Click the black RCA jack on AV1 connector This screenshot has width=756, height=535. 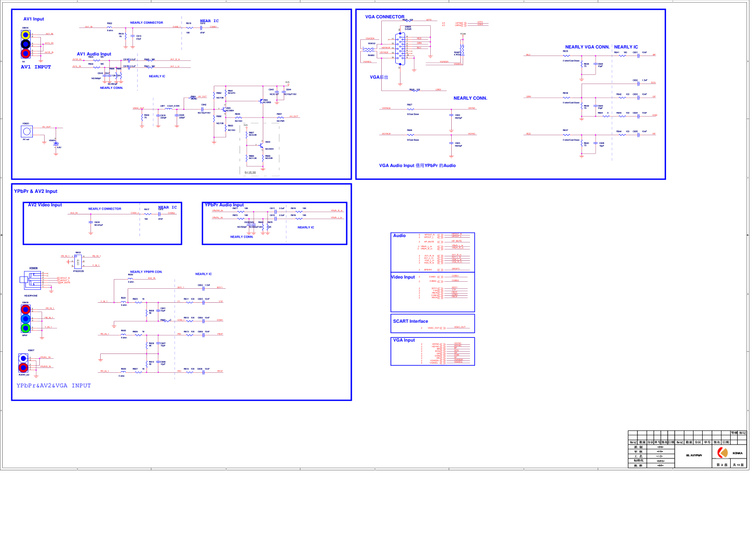25,44
